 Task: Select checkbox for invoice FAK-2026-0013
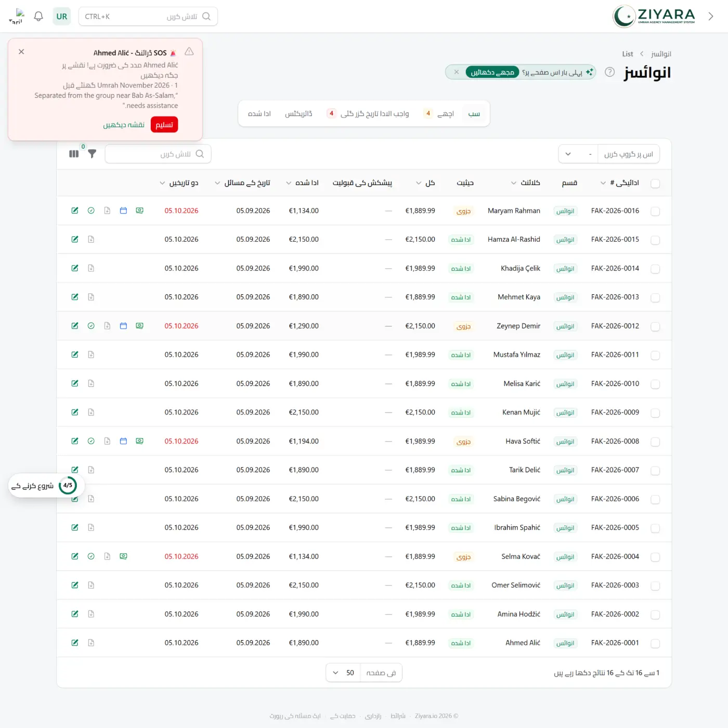(x=655, y=297)
